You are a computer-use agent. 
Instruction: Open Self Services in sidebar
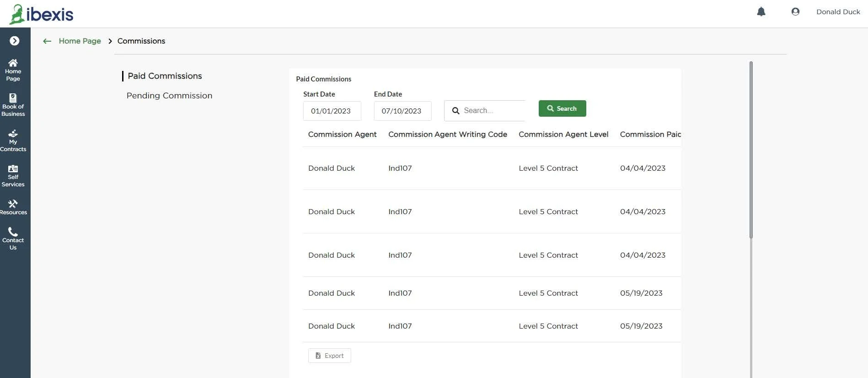13,176
